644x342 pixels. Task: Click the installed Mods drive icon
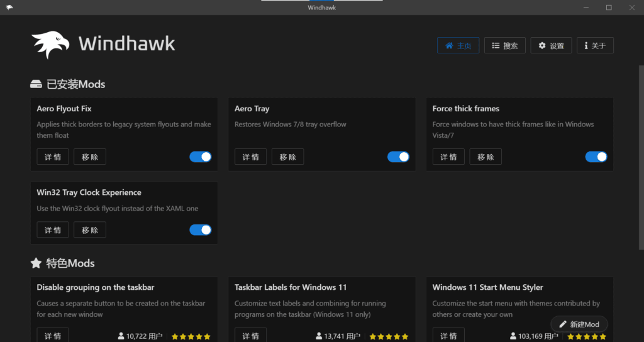(36, 84)
